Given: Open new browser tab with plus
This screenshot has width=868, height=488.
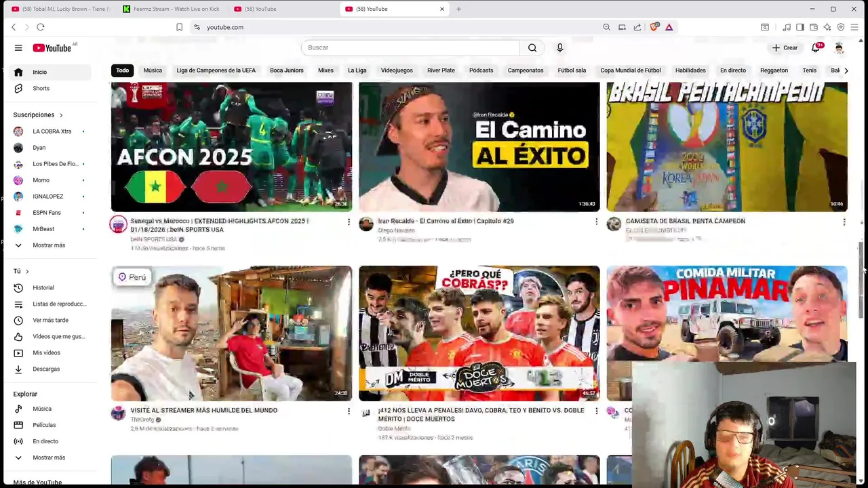Looking at the screenshot, I should click(x=458, y=9).
